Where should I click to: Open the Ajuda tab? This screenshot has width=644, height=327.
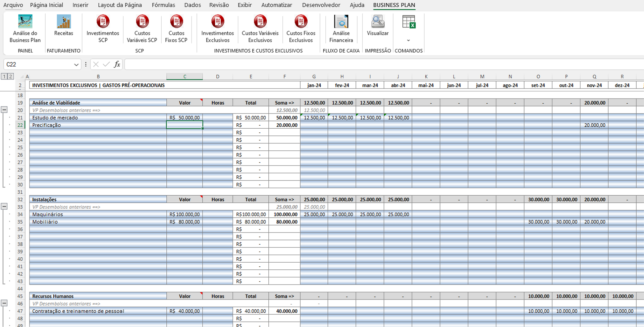coord(357,5)
